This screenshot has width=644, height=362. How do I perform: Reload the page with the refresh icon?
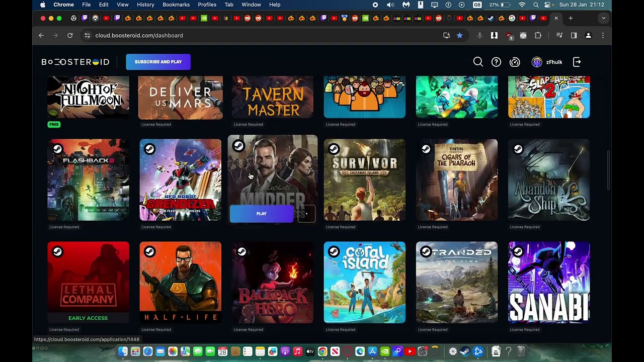pyautogui.click(x=70, y=35)
